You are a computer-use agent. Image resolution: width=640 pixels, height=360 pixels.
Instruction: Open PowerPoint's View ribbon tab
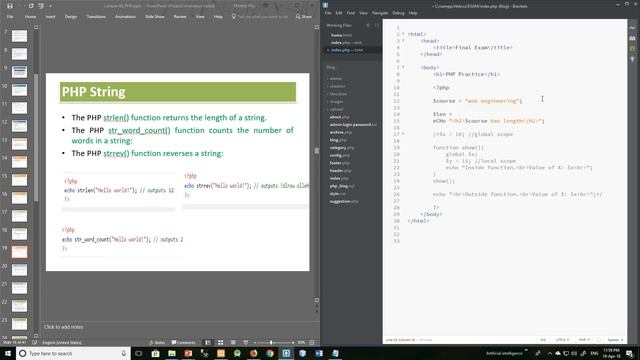point(200,17)
